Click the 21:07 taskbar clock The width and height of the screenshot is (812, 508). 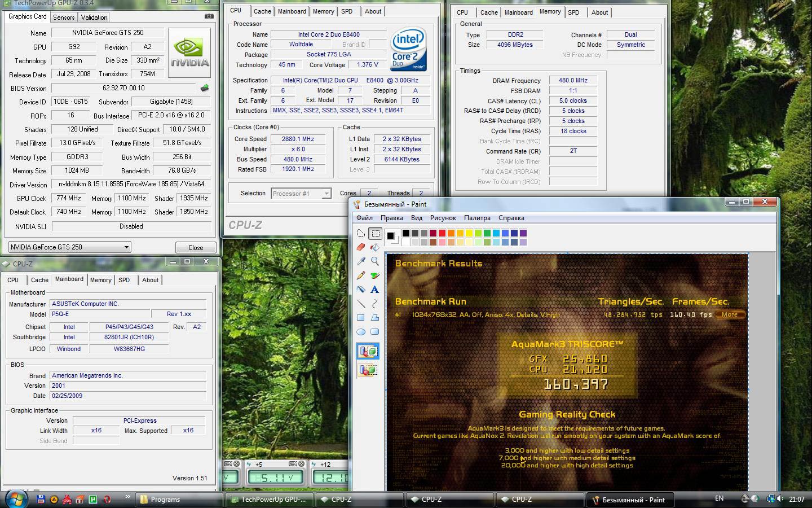click(797, 499)
